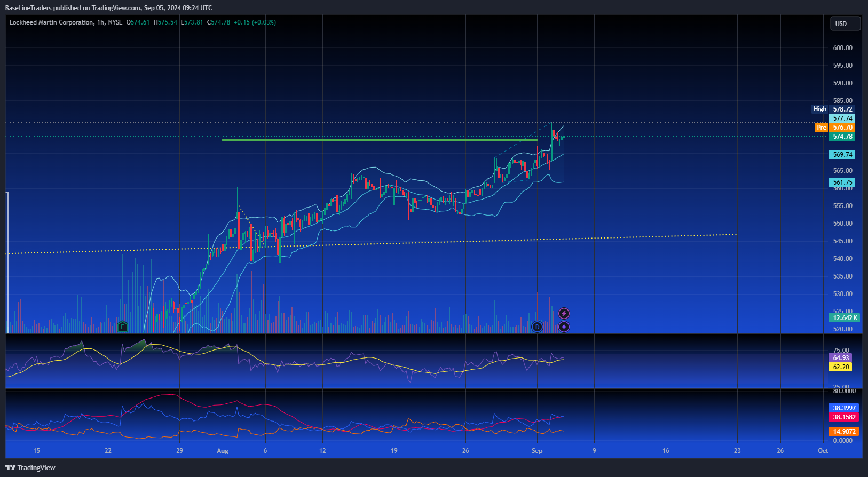Click the orange 14.9072 indicator label
The width and height of the screenshot is (868, 477).
click(844, 432)
